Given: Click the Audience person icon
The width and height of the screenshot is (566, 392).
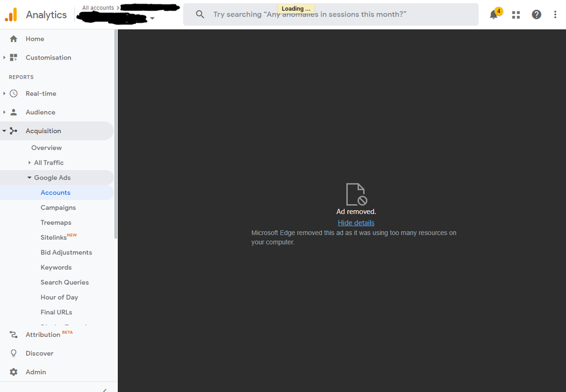Looking at the screenshot, I should 14,112.
